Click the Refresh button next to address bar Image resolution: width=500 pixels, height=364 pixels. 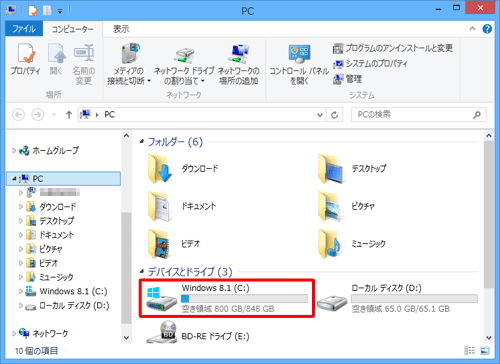(x=334, y=115)
